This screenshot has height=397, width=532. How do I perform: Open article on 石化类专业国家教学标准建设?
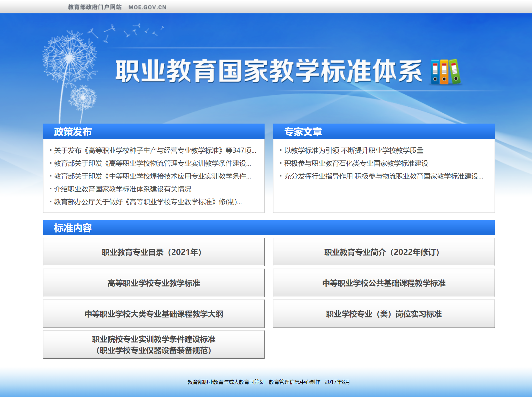tap(356, 163)
